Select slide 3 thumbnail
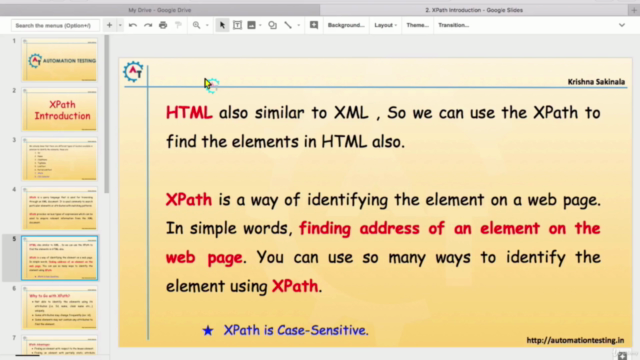The image size is (640, 360). pyautogui.click(x=60, y=159)
